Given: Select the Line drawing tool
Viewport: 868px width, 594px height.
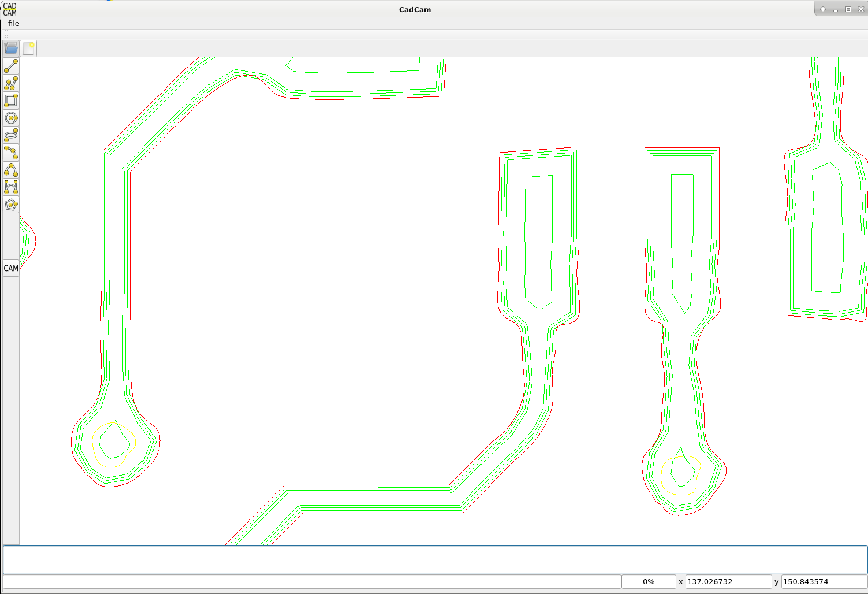Looking at the screenshot, I should pos(11,66).
